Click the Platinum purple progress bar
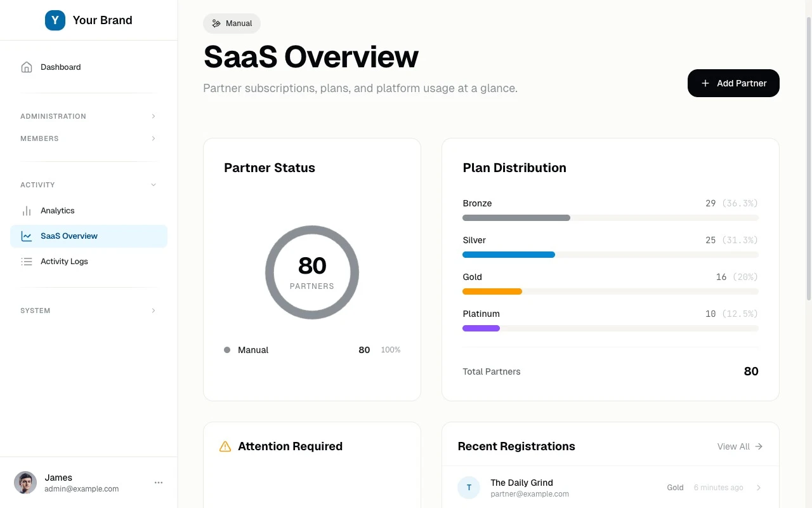The image size is (812, 508). point(481,328)
